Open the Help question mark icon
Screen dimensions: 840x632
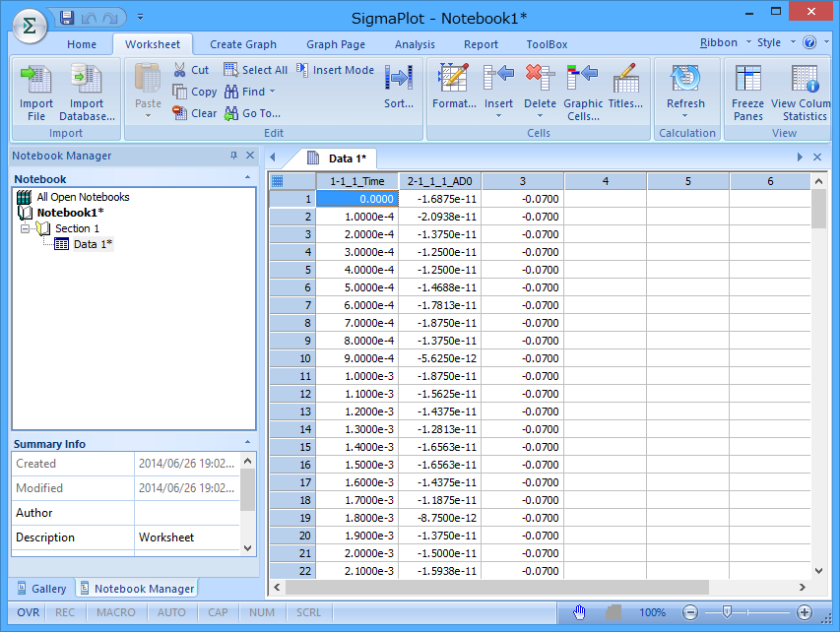click(809, 42)
